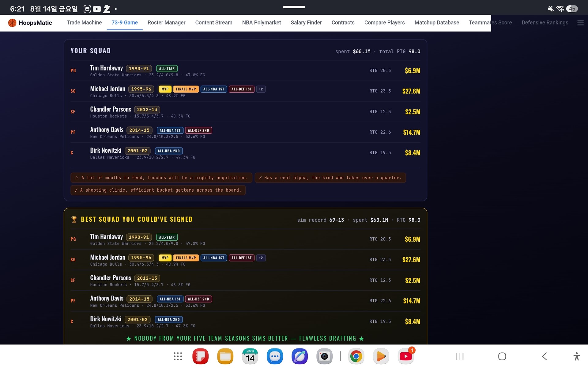The width and height of the screenshot is (588, 368).
Task: Click the $27.6M salary in Your Squad
Action: coord(411,91)
